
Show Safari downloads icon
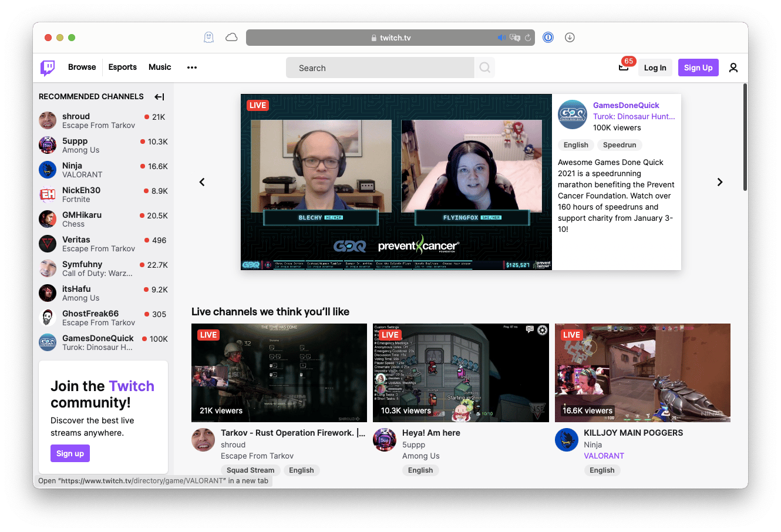tap(570, 38)
